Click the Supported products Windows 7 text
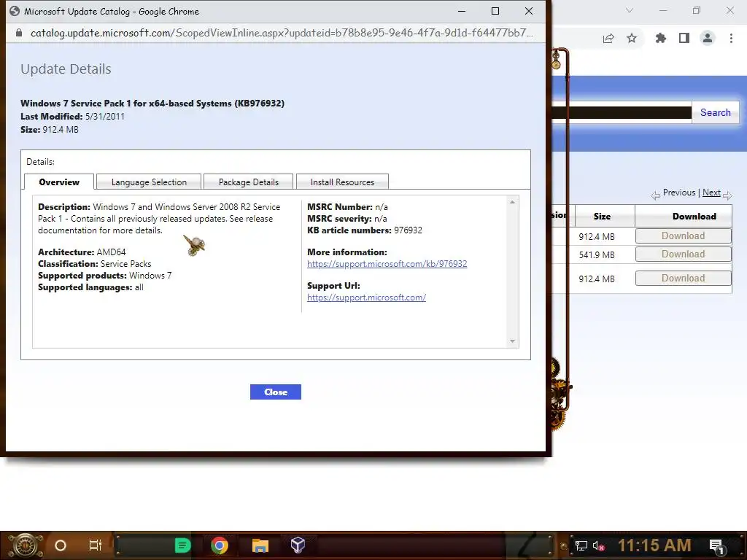This screenshot has height=560, width=747. pos(105,276)
